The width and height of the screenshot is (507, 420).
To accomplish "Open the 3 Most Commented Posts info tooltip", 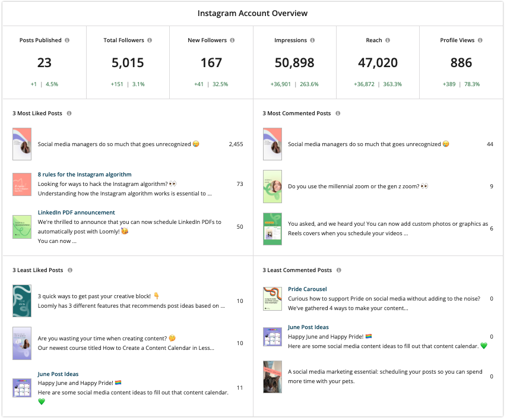I will tap(338, 113).
